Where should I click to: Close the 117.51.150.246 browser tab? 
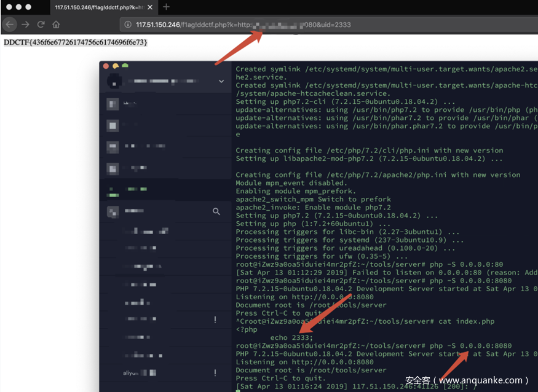(150, 7)
